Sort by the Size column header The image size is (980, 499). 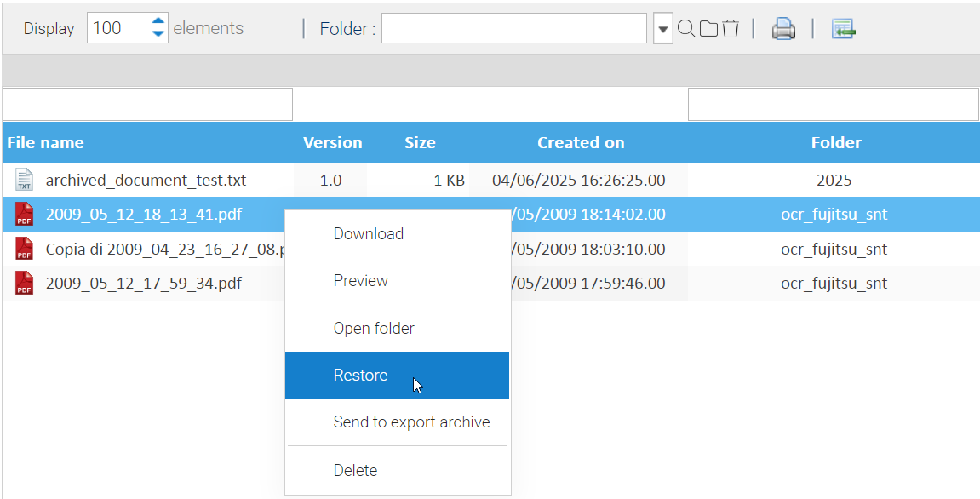(x=420, y=142)
